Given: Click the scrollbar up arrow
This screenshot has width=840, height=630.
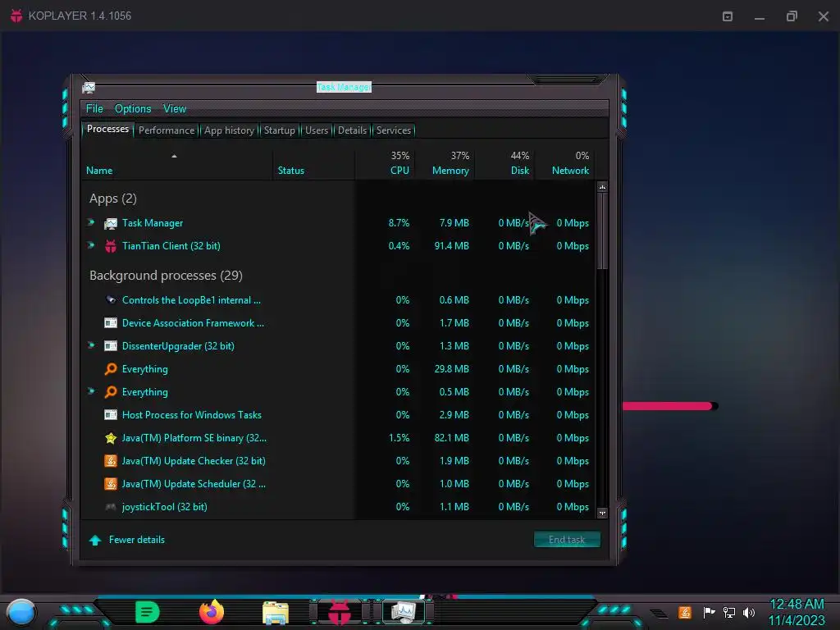Looking at the screenshot, I should coord(602,187).
